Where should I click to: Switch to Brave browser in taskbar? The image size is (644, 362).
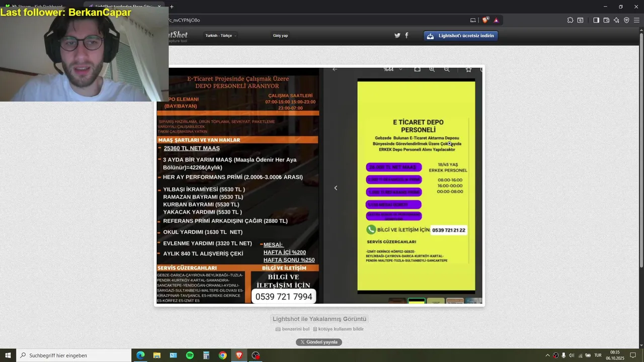click(239, 355)
